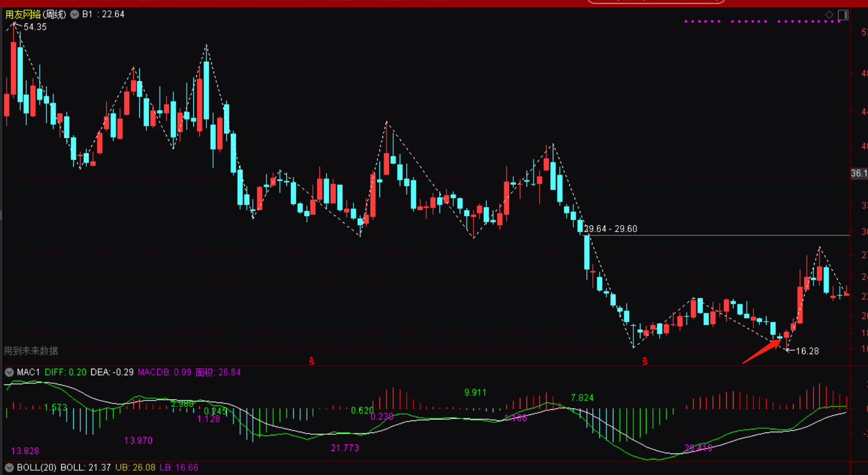
Task: Click the rounded search box at top
Action: (656, 2)
